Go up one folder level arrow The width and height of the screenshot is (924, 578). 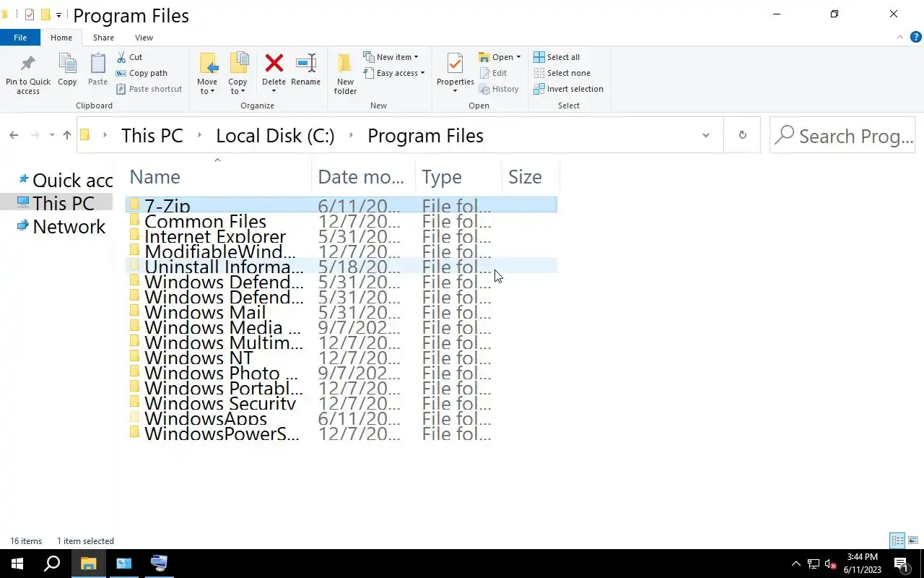[x=67, y=135]
